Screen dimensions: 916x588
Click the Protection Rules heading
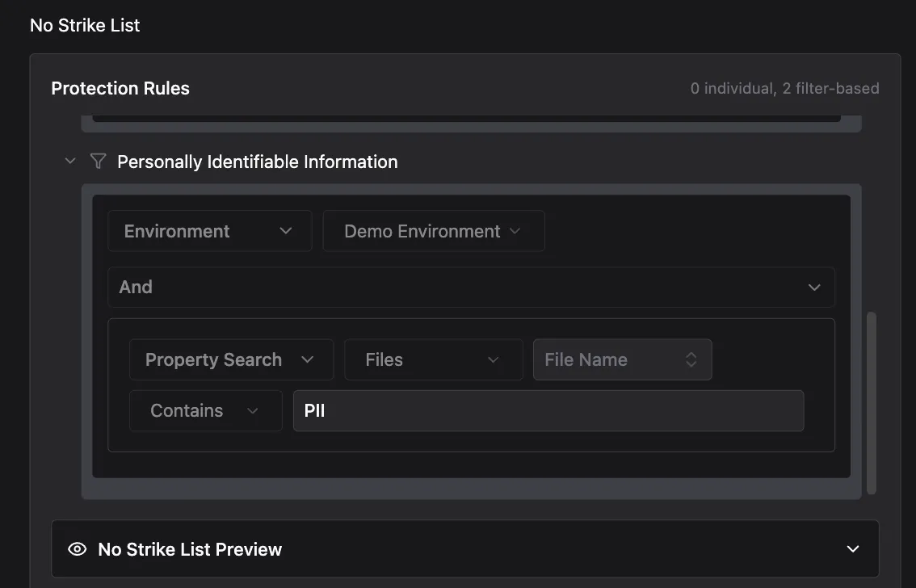tap(120, 88)
